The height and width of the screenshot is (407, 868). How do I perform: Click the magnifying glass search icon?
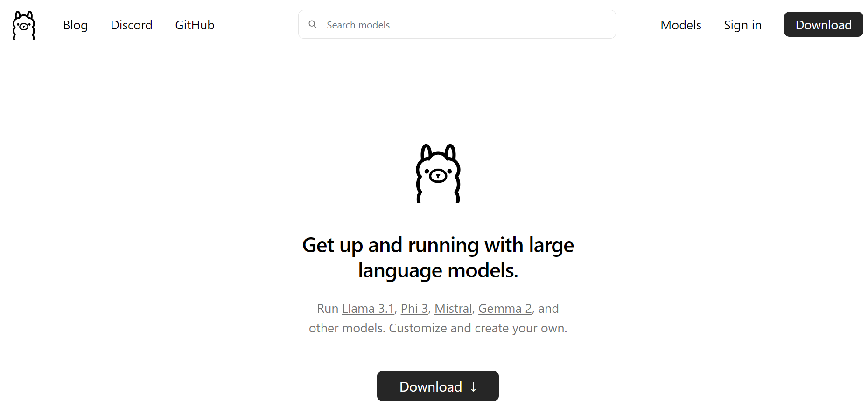tap(313, 24)
